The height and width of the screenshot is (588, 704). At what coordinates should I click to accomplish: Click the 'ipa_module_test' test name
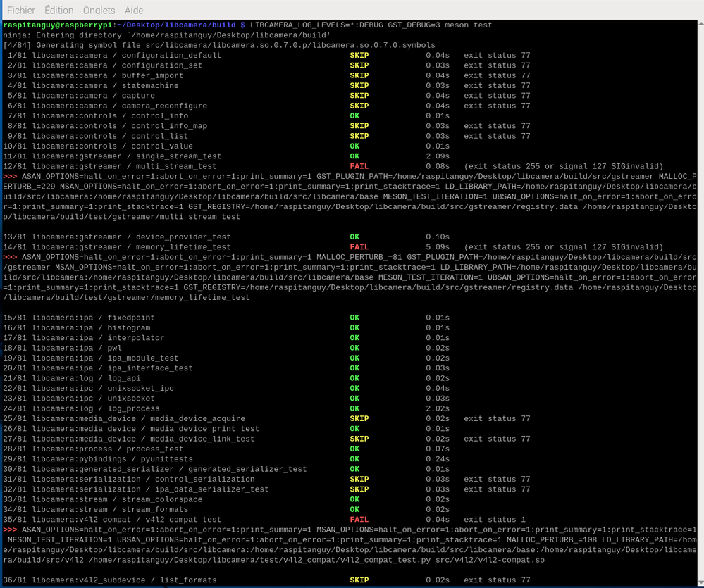pos(143,358)
